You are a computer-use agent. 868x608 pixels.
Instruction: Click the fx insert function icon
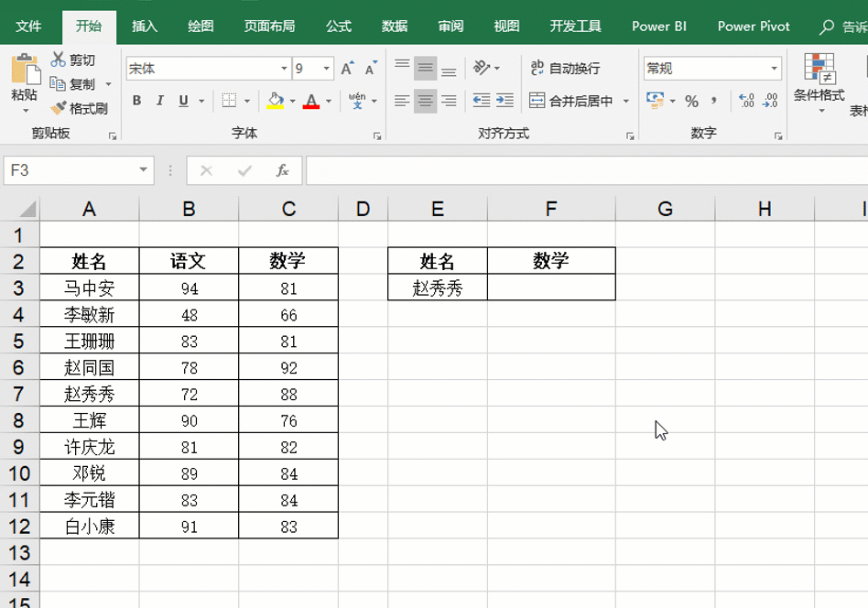[282, 170]
